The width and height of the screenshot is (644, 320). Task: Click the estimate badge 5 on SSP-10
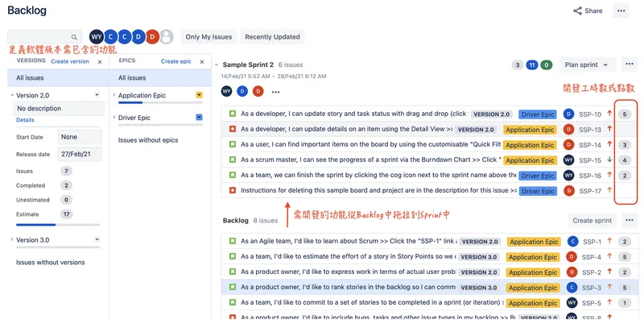click(x=625, y=114)
